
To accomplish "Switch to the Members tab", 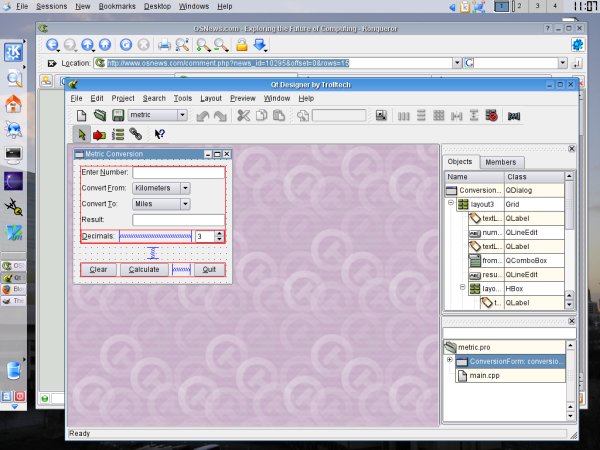I will [501, 162].
